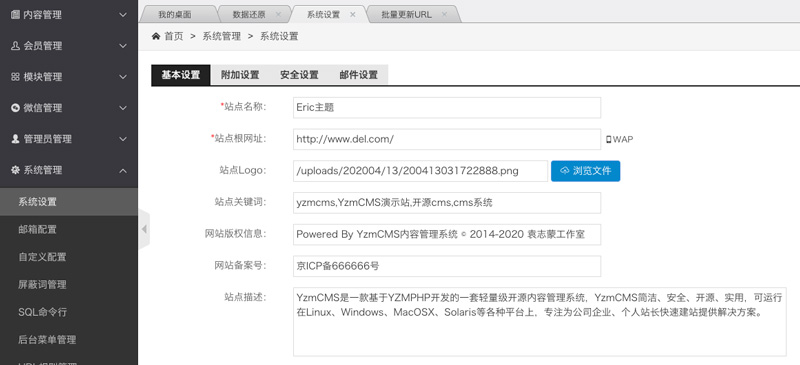800x365 pixels.
Task: Click the 系统管理 gear icon
Action: pos(15,170)
